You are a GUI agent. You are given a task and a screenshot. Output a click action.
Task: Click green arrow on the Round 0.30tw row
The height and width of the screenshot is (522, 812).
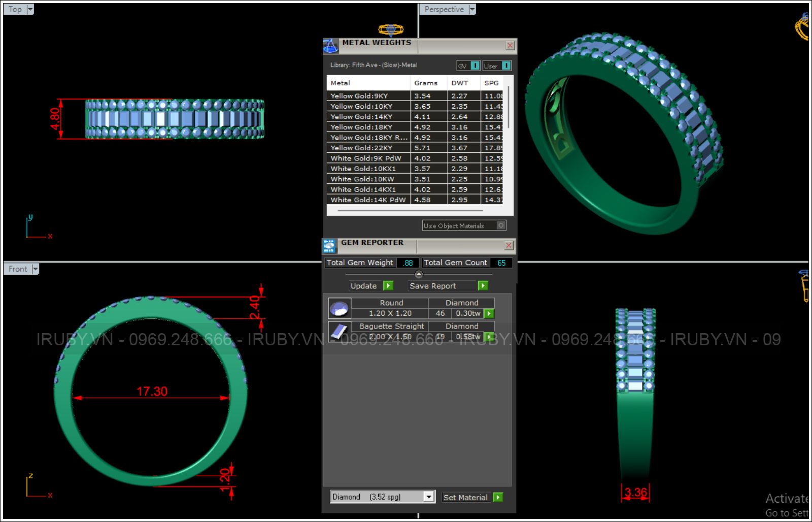pos(489,314)
